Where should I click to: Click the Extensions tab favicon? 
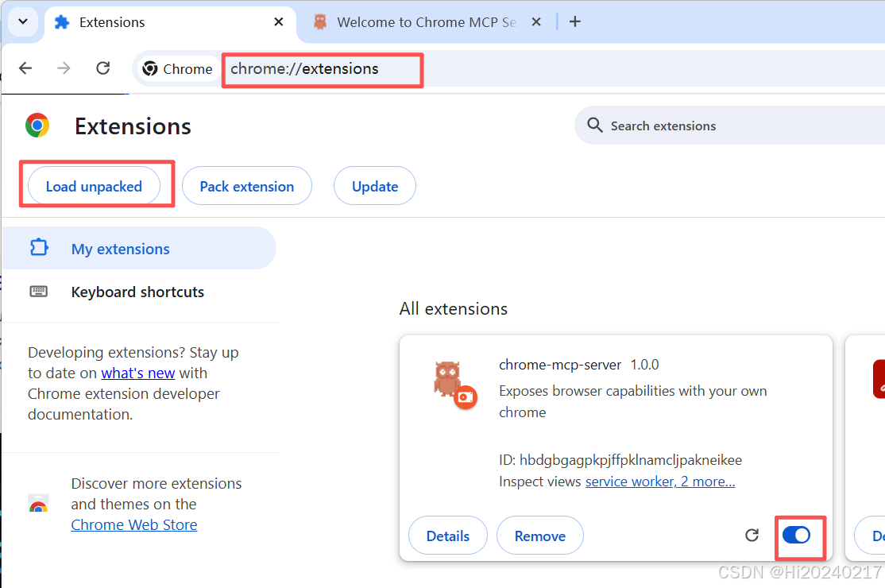pyautogui.click(x=62, y=22)
